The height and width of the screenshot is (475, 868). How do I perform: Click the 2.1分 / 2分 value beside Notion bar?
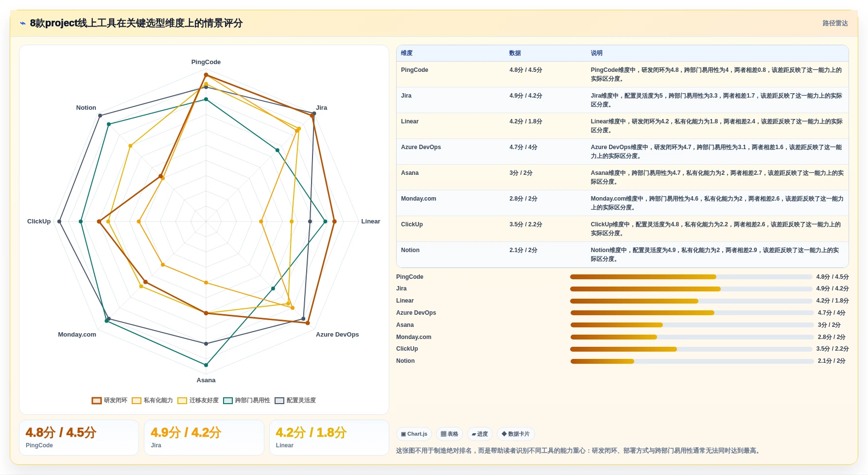coord(832,361)
